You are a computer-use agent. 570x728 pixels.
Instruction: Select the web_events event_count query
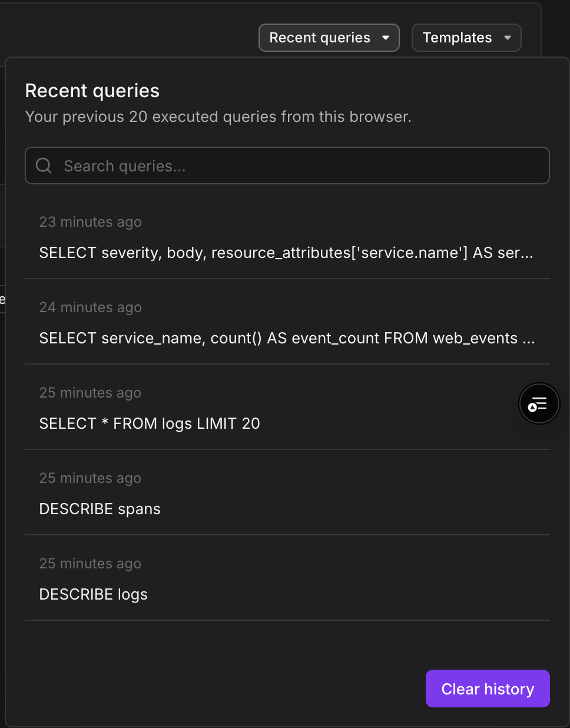287,337
